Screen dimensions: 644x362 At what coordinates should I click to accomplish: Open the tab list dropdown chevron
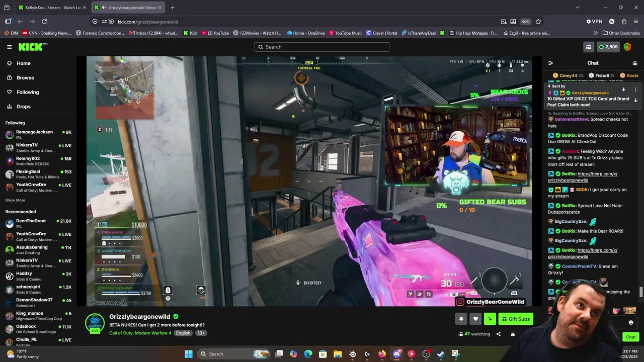578,8
